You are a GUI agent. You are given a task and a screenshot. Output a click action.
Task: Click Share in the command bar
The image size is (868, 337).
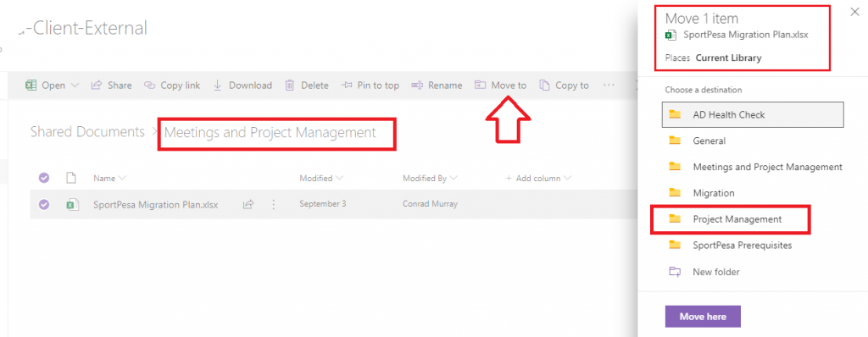[111, 86]
